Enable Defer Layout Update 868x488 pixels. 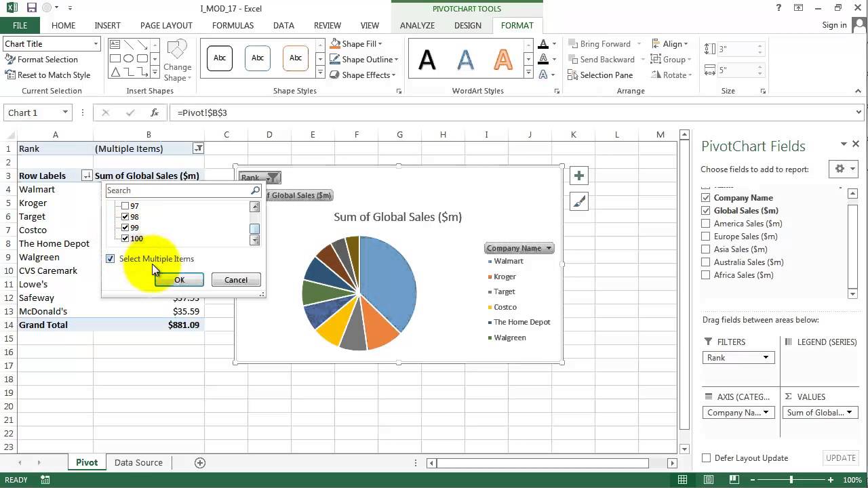[x=706, y=458]
